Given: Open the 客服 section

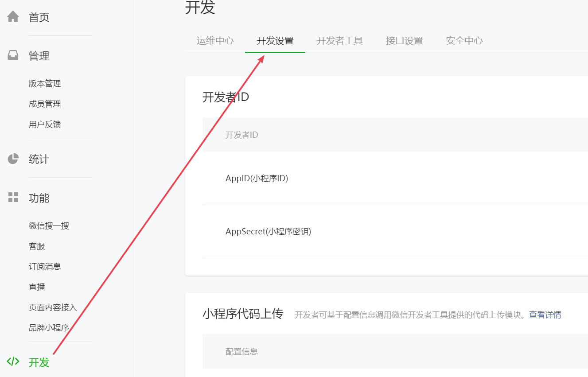Looking at the screenshot, I should pyautogui.click(x=37, y=246).
